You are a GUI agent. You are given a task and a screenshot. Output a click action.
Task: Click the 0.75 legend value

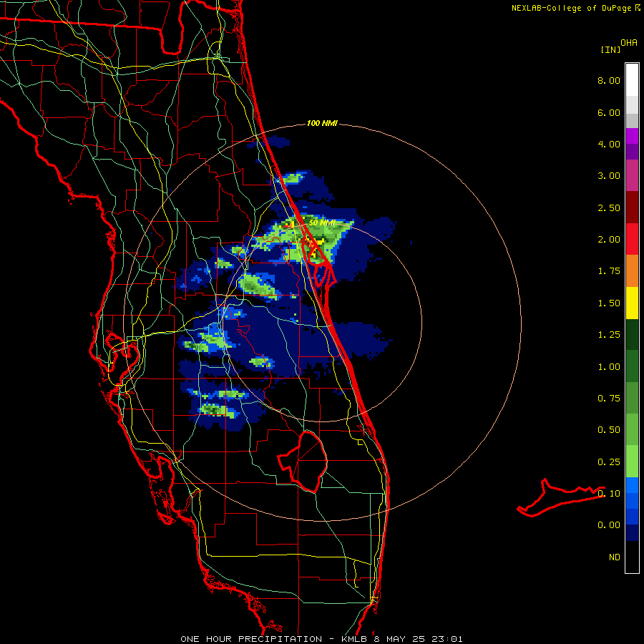(x=609, y=399)
